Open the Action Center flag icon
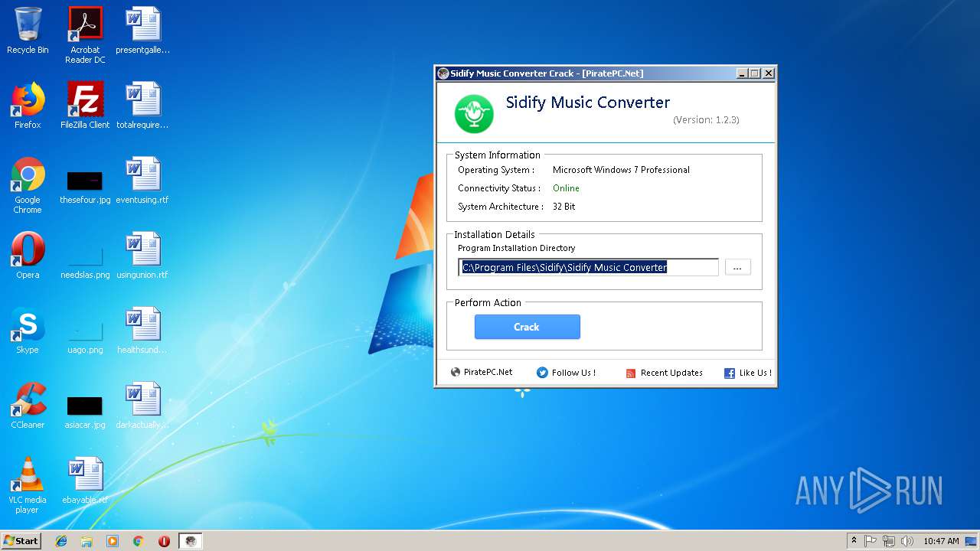 pyautogui.click(x=871, y=541)
